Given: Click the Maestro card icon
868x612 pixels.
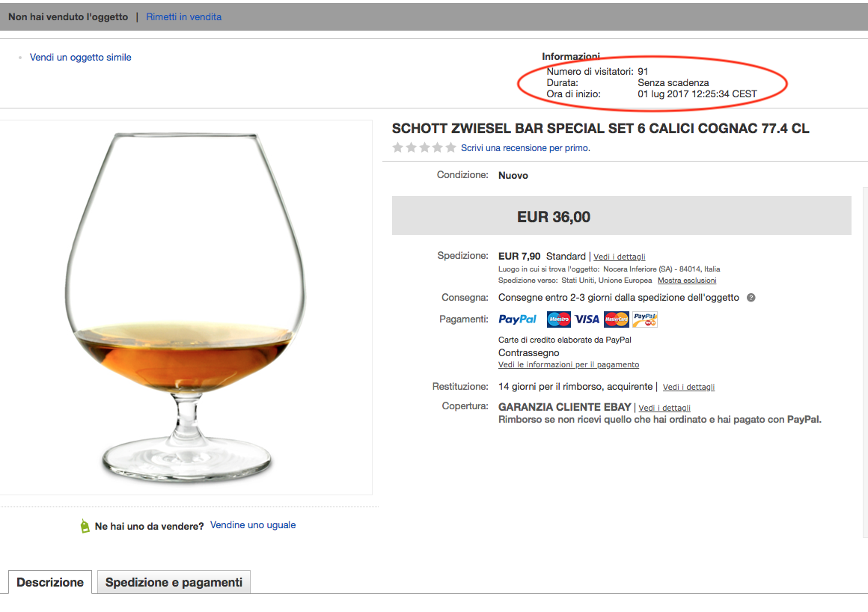Looking at the screenshot, I should click(x=559, y=319).
